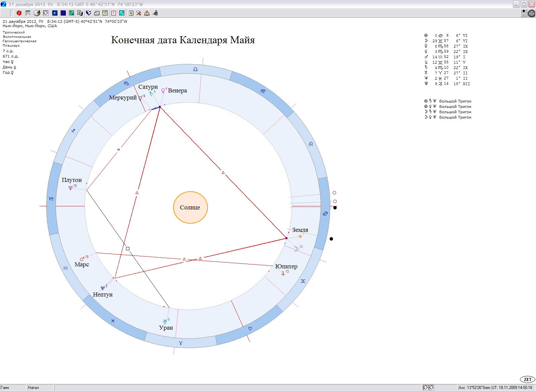Open the table grid toolbar icon
Viewport: 536px width, 392px height.
[x=28, y=13]
